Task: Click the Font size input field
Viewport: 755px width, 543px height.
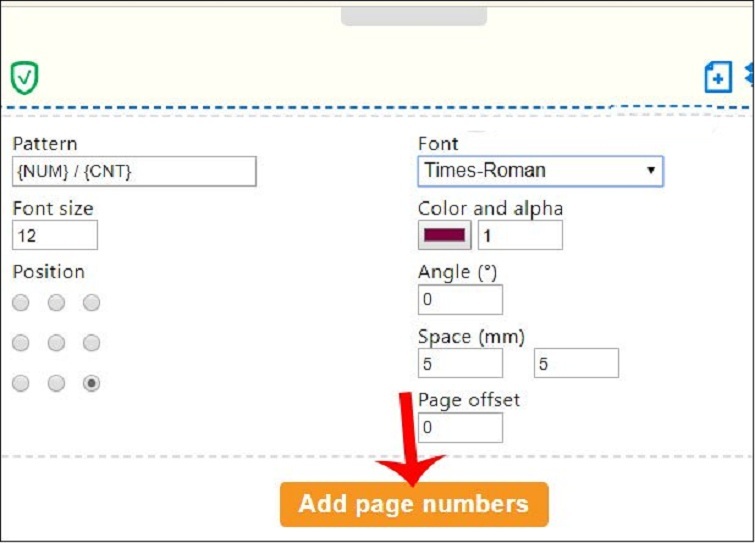Action: coord(55,235)
